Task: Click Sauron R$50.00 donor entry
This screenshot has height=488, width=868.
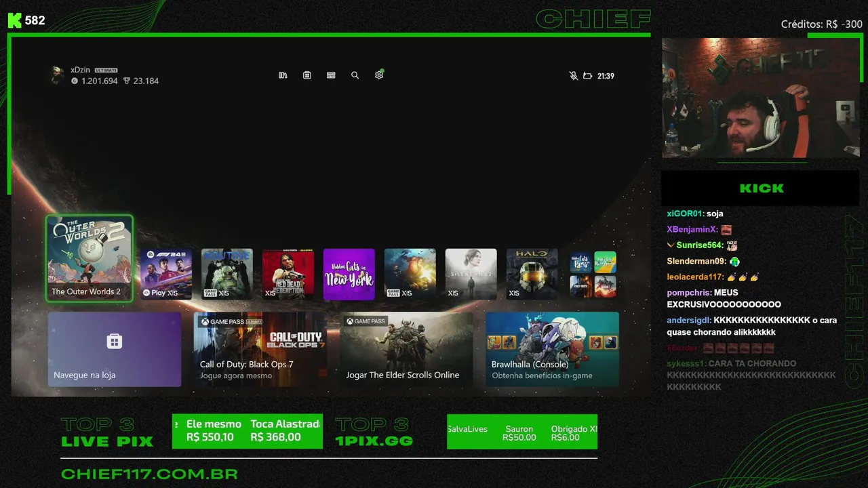Action: point(519,433)
